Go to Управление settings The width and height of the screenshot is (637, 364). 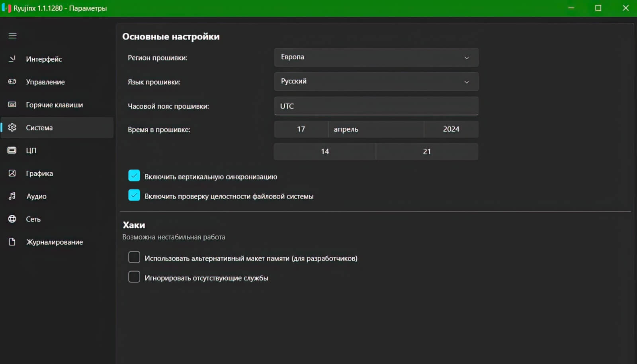tap(57, 82)
